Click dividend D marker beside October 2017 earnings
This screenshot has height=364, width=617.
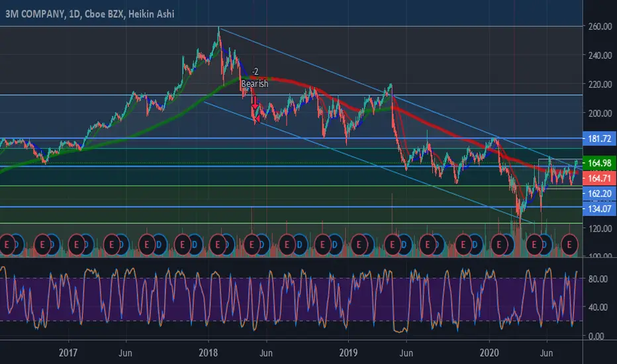(x=195, y=245)
